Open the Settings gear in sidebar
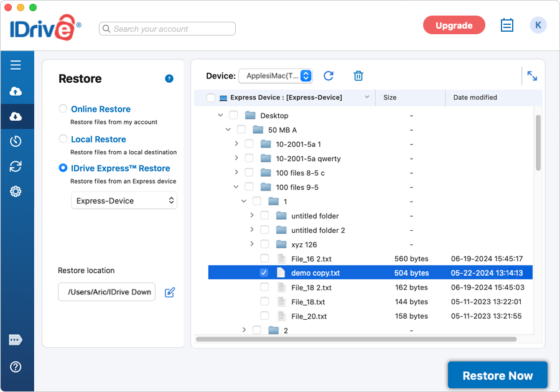The width and height of the screenshot is (560, 392). click(x=16, y=192)
